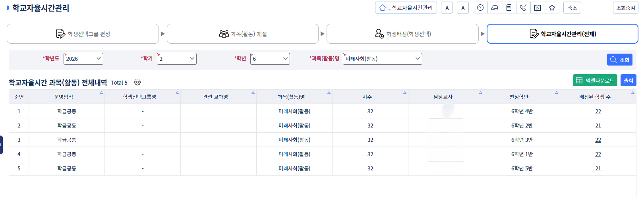The height and width of the screenshot is (197, 644).
Task: Click the 조회숨김 toggle button
Action: click(x=625, y=8)
